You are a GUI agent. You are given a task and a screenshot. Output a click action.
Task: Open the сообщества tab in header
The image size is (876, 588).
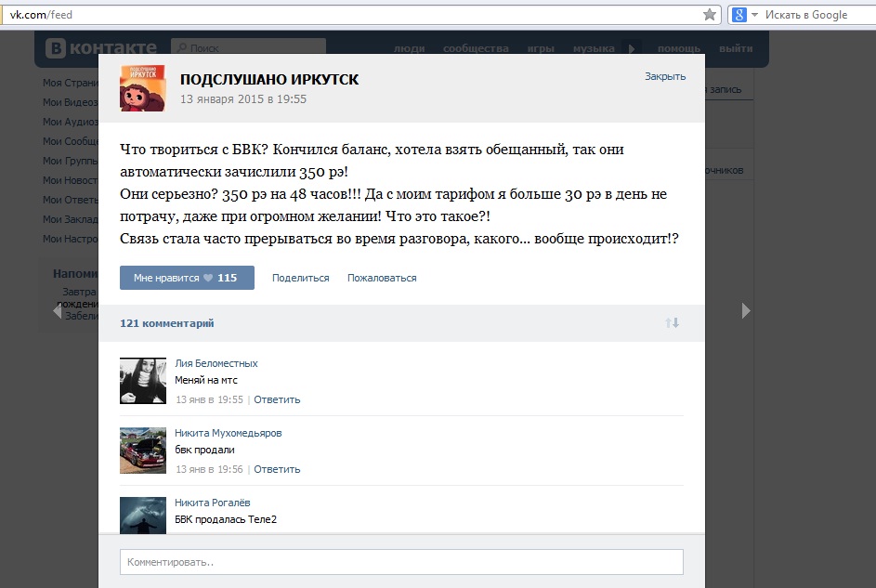click(x=476, y=48)
